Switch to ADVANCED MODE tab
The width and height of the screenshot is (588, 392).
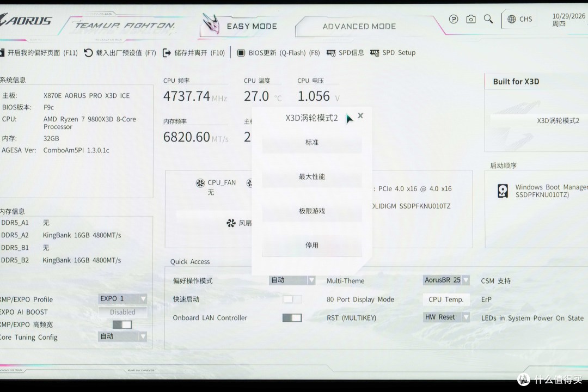tap(359, 26)
